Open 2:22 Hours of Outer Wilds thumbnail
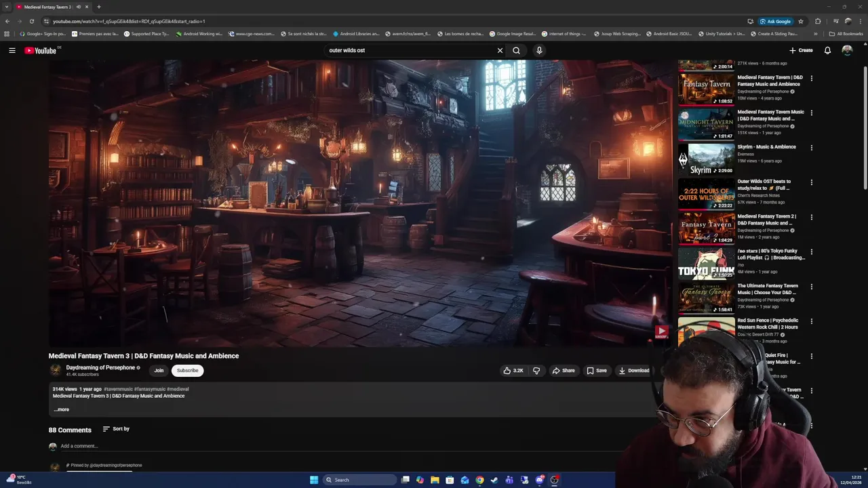 (706, 194)
